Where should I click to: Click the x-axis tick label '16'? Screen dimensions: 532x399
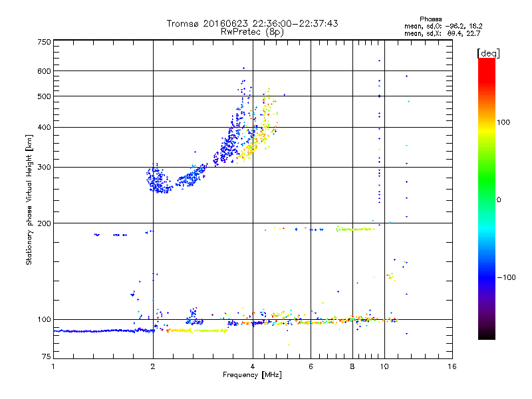(x=452, y=366)
